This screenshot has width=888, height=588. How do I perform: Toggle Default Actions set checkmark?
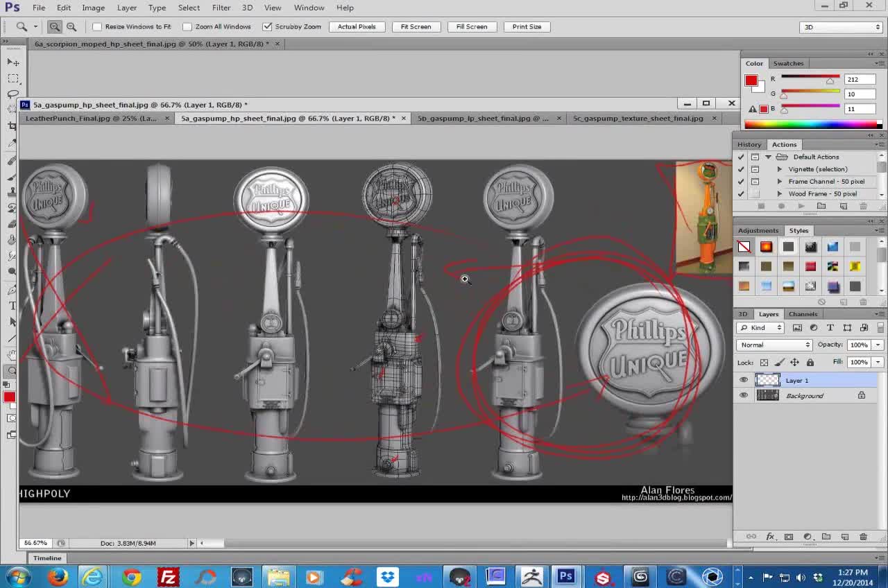click(x=741, y=157)
